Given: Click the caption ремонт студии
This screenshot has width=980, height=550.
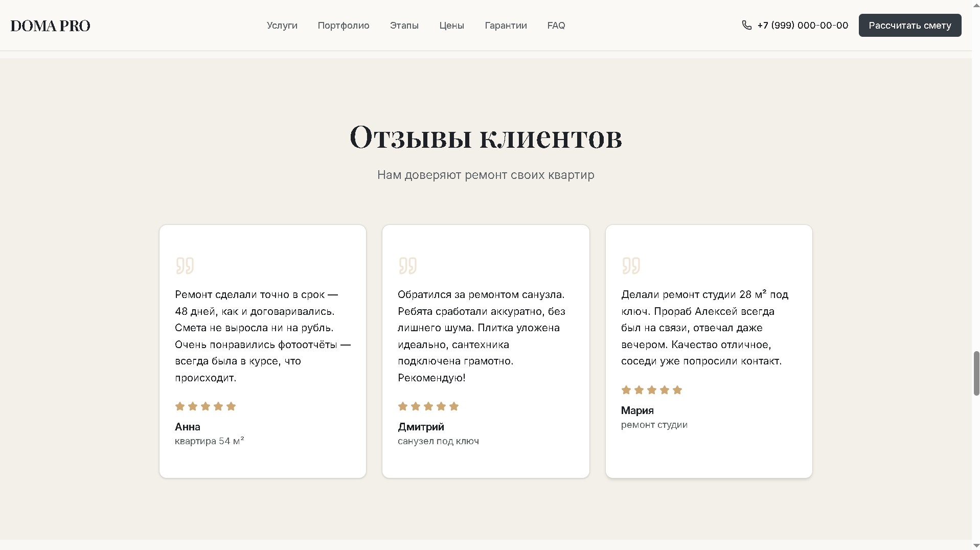Looking at the screenshot, I should point(654,425).
